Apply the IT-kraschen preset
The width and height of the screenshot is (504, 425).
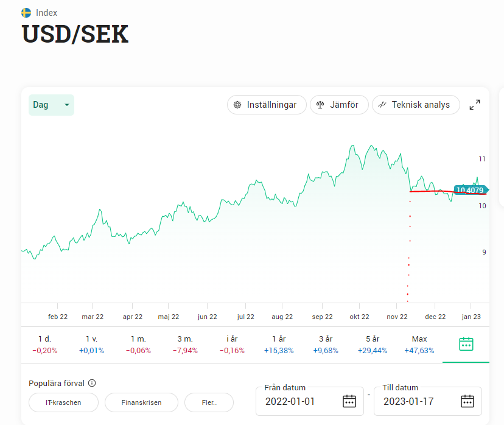click(63, 402)
